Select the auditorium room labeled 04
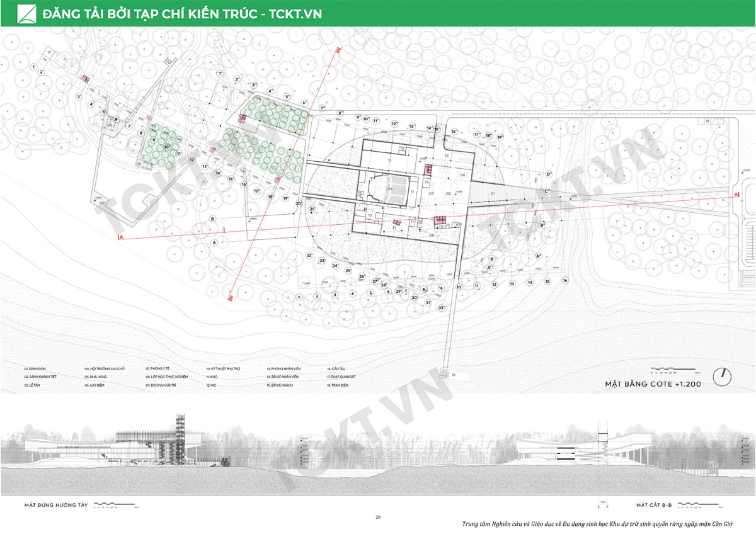 pos(389,188)
